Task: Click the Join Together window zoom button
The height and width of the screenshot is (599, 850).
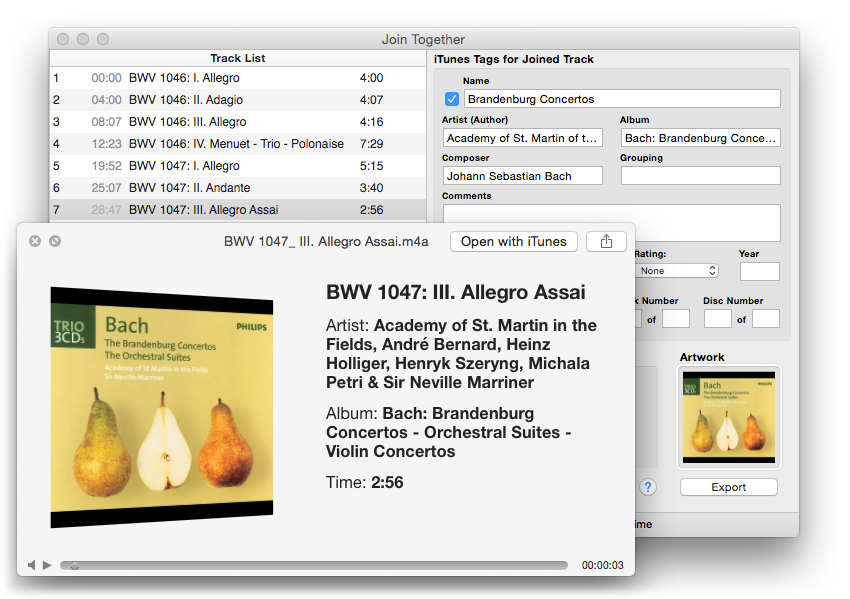Action: (x=103, y=39)
